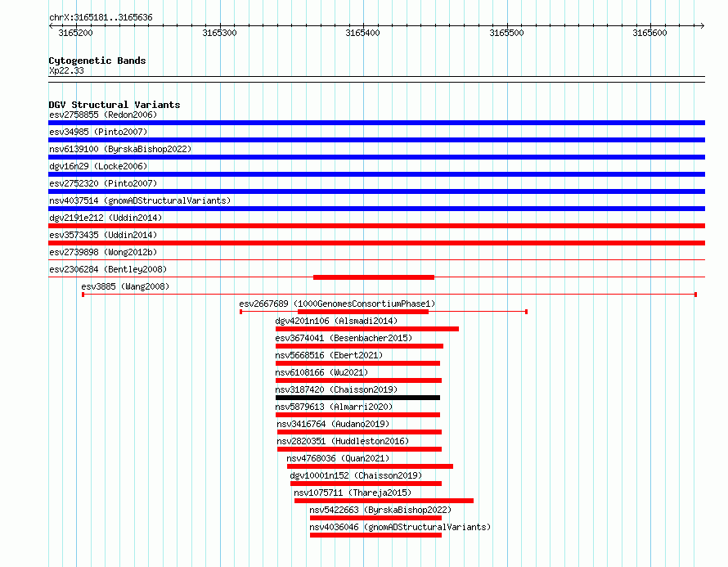The width and height of the screenshot is (728, 567).
Task: Select nsv4037514 (gnomADStructuralVariants) label
Action: click(x=140, y=200)
